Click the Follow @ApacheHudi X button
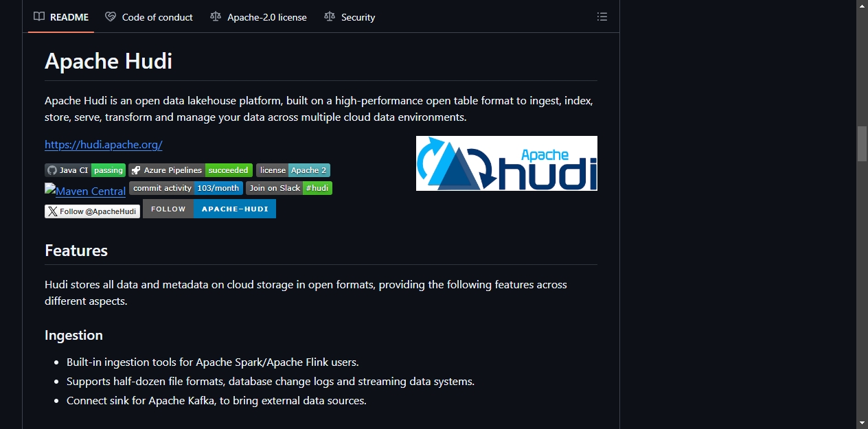 tap(92, 211)
